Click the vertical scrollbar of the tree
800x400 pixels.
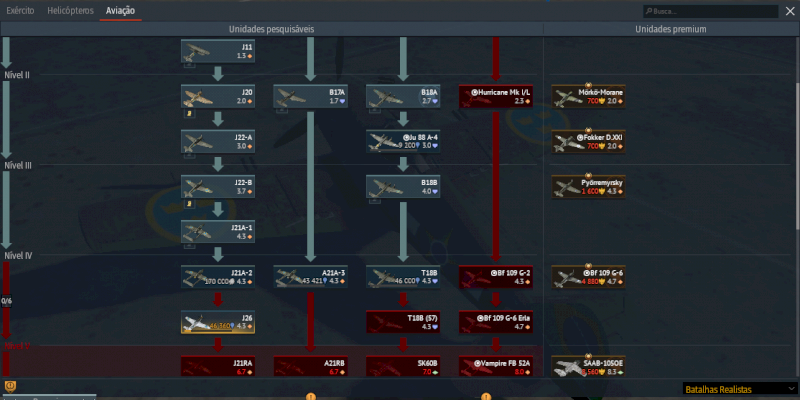(x=797, y=156)
